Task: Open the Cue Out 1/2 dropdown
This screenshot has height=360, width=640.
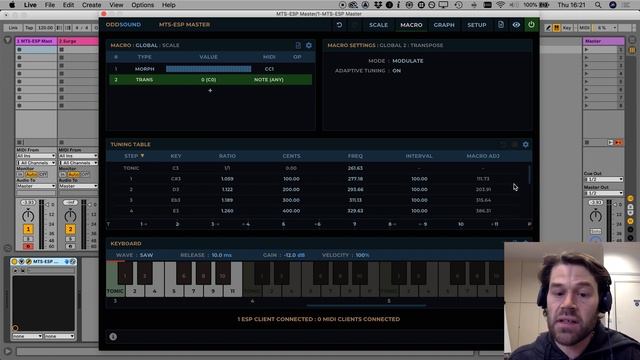Action: coord(604,180)
